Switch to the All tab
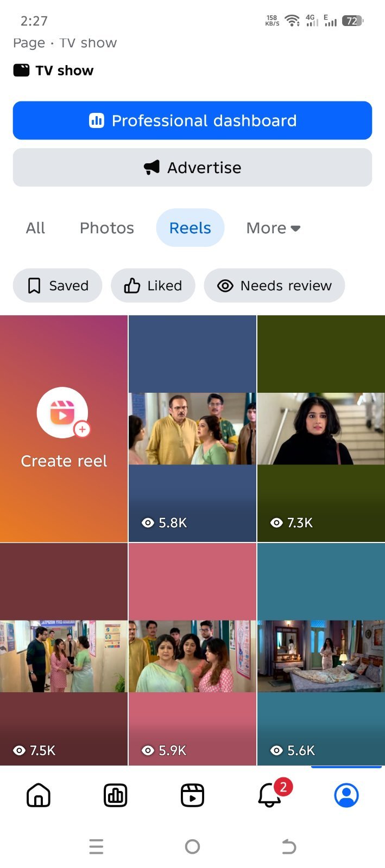 coord(35,228)
